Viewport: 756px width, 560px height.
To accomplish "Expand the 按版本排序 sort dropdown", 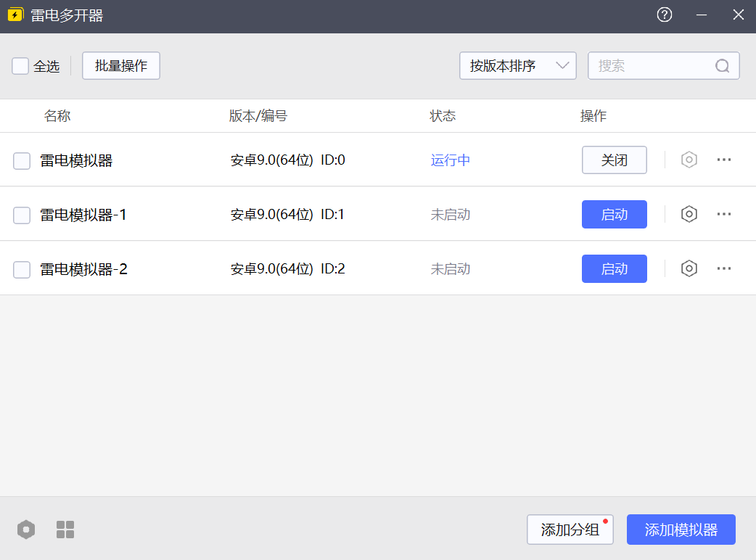I will [517, 66].
